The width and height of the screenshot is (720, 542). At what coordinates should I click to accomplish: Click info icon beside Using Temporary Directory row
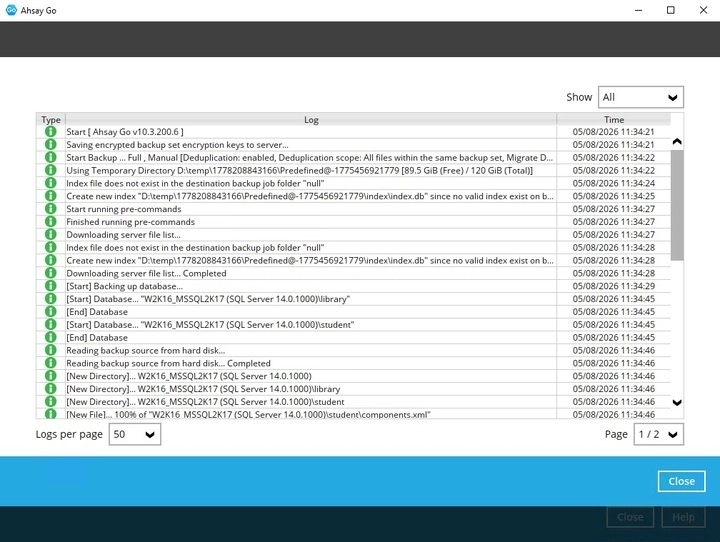tap(51, 170)
